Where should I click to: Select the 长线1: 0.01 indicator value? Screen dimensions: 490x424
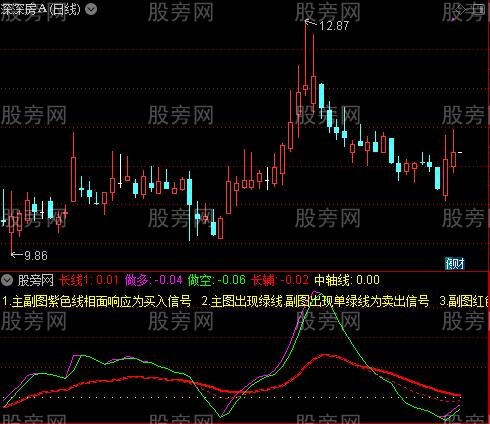click(x=89, y=280)
